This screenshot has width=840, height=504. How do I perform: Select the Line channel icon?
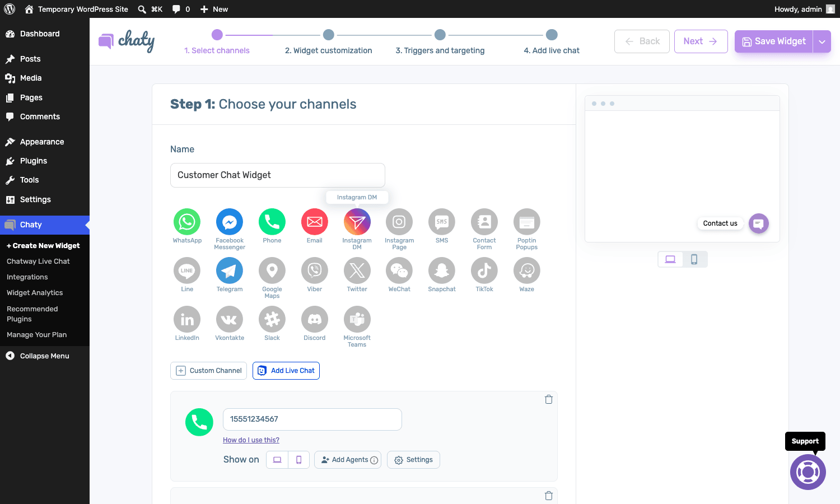[x=187, y=271]
